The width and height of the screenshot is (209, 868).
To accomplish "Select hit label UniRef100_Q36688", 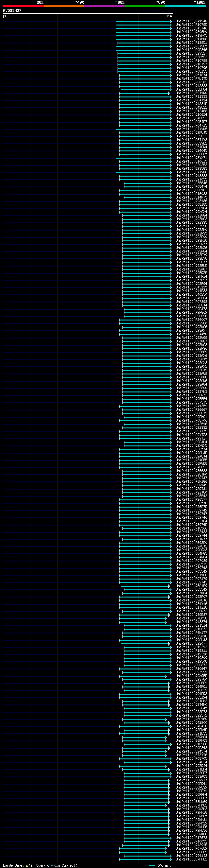I will point(191,471).
